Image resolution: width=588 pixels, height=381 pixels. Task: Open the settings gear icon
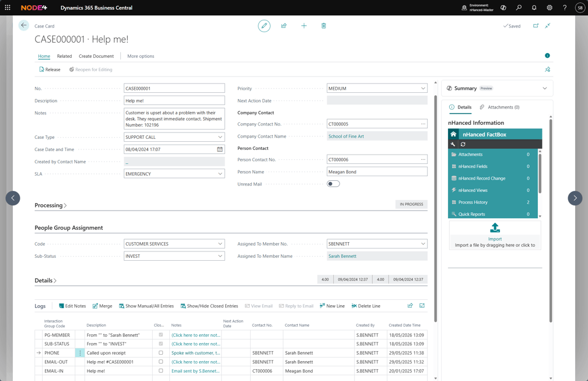click(549, 8)
